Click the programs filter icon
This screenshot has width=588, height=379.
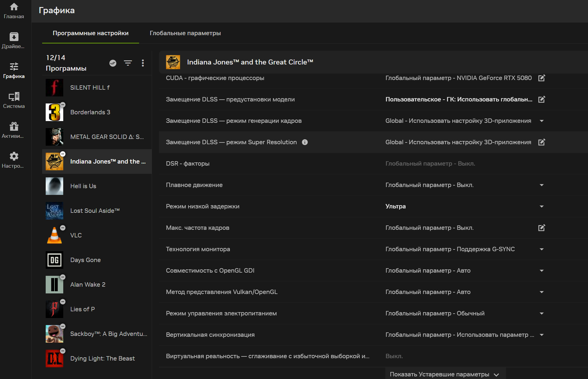click(128, 63)
